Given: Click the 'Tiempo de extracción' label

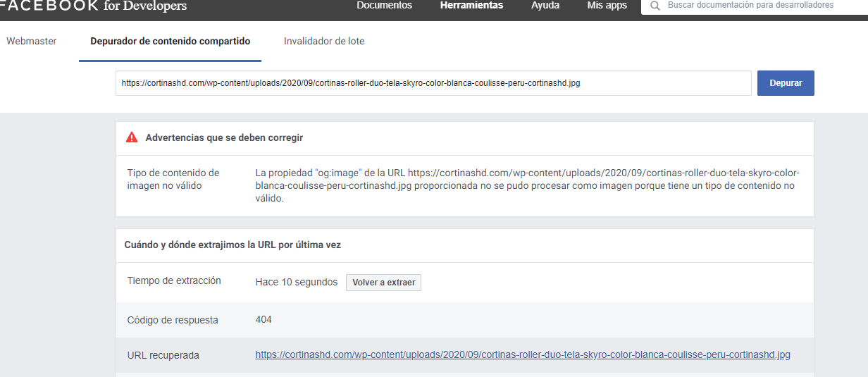Looking at the screenshot, I should pos(174,280).
